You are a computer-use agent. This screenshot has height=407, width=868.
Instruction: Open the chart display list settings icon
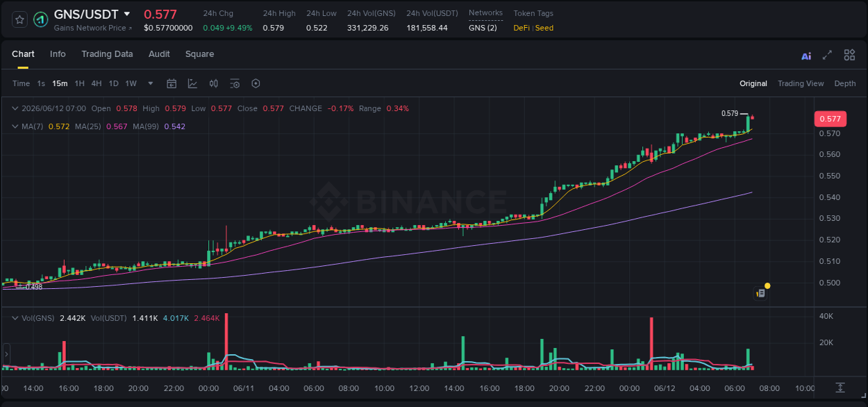pyautogui.click(x=235, y=83)
